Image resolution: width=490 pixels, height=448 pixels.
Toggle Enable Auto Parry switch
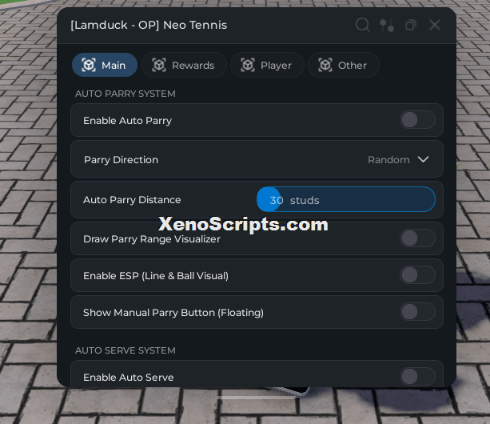click(x=417, y=120)
